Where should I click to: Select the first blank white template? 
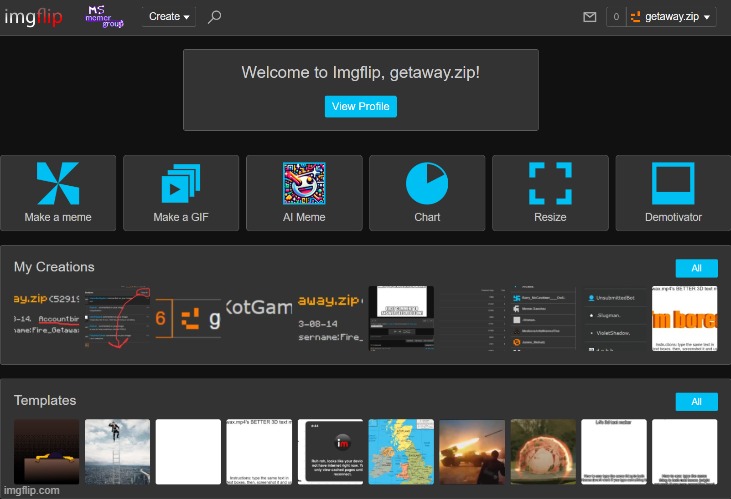(188, 451)
